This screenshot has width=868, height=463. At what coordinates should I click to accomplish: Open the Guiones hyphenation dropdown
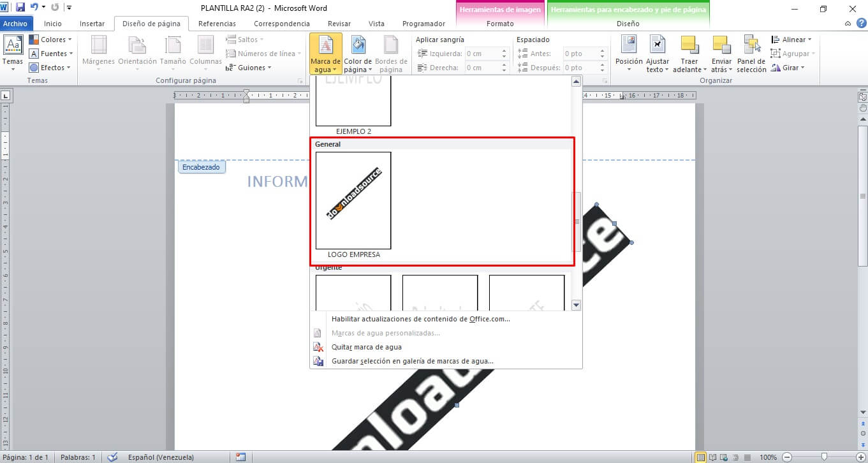coord(249,68)
